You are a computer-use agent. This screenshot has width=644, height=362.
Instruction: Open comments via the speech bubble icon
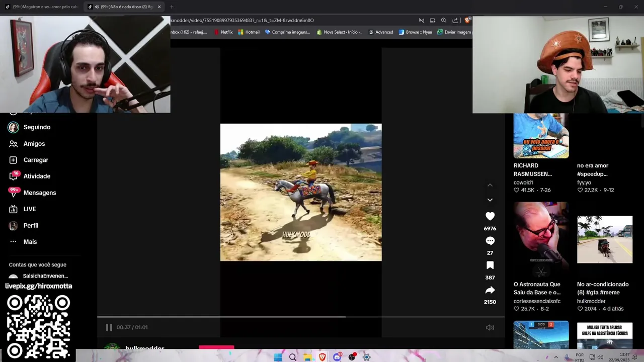point(490,241)
